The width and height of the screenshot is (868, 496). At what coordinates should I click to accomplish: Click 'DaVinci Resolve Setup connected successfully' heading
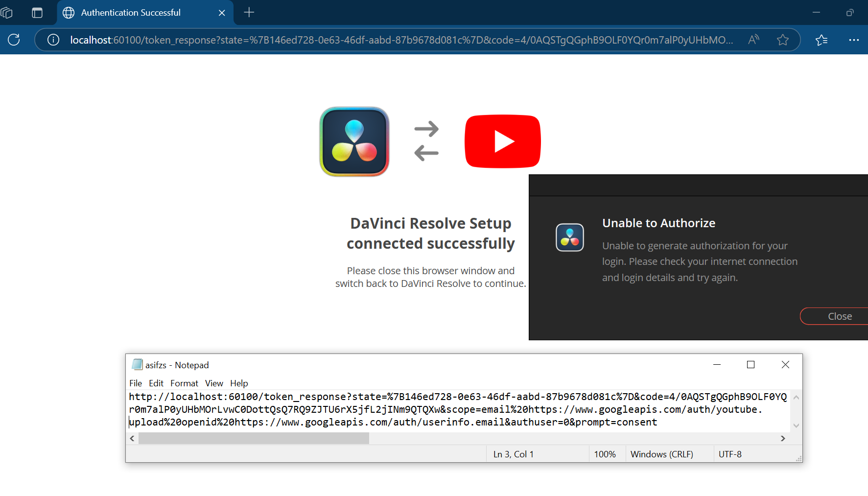pyautogui.click(x=431, y=233)
